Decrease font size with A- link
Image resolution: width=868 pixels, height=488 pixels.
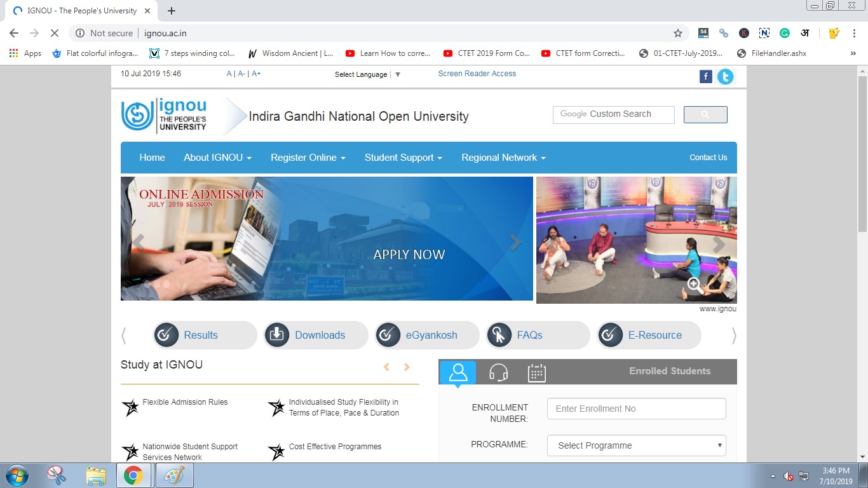tap(241, 74)
